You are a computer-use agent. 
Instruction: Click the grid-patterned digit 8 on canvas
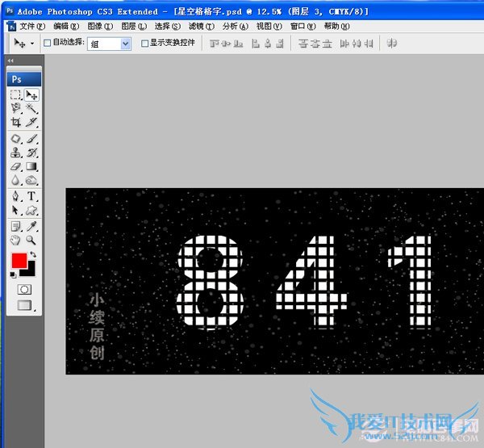(x=211, y=282)
